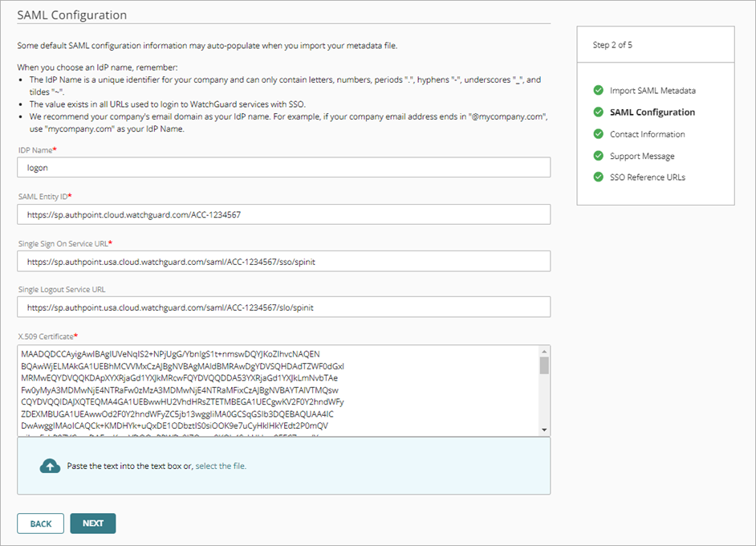Open the Support Message step
The width and height of the screenshot is (756, 546).
[642, 156]
